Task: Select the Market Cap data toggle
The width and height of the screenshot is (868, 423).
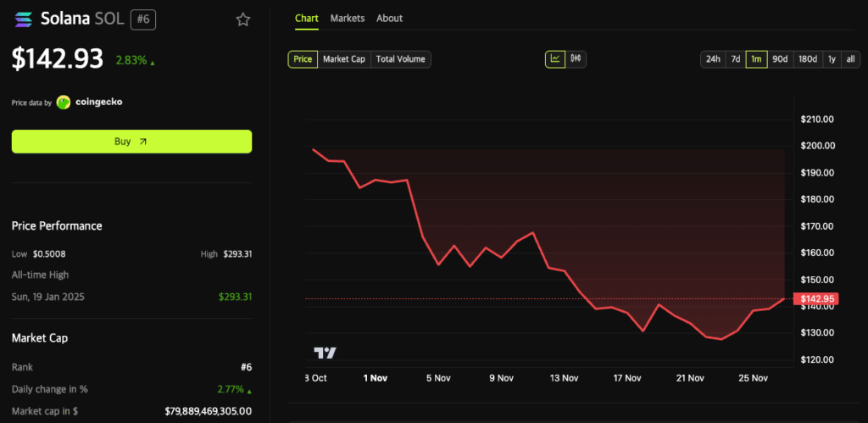Action: tap(344, 59)
